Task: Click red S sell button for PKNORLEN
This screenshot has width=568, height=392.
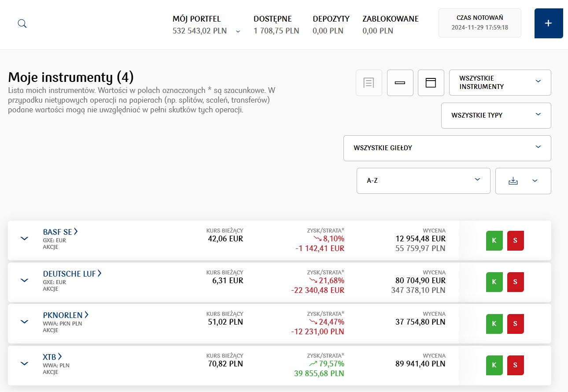Action: (x=515, y=324)
